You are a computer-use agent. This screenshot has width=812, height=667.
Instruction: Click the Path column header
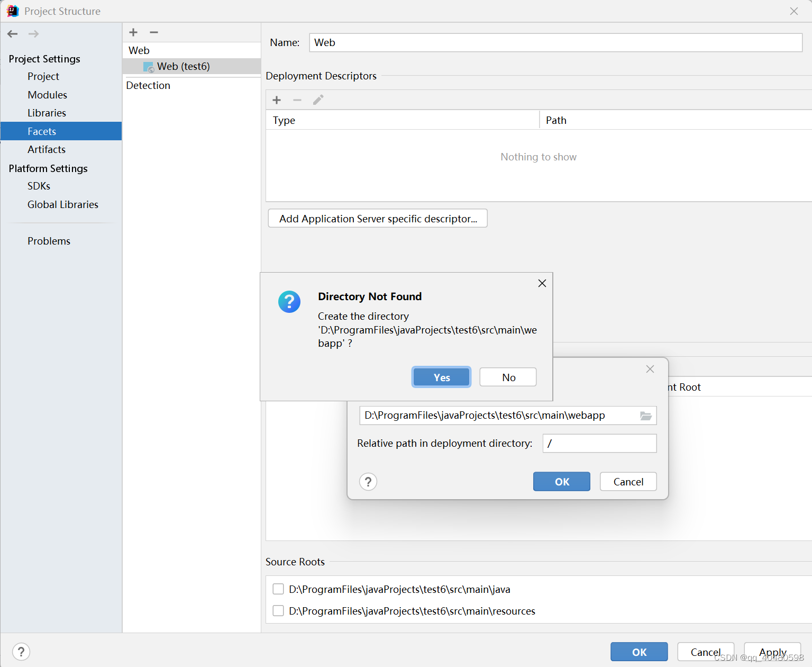point(676,120)
